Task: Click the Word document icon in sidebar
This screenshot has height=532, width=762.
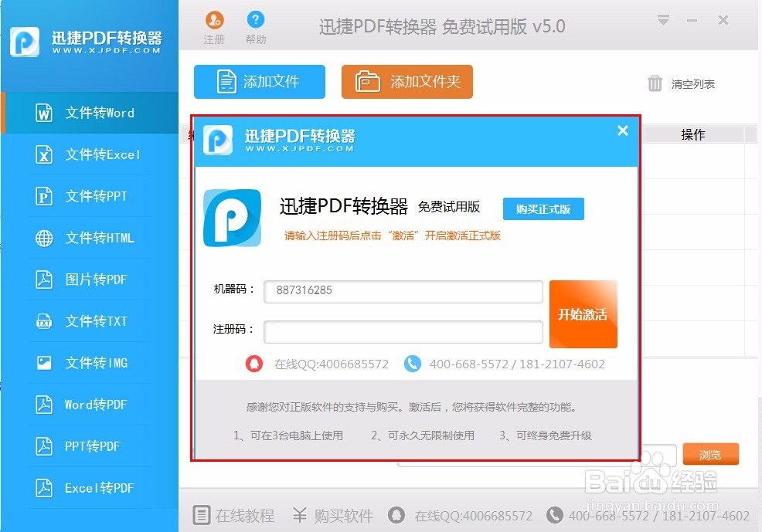Action: pyautogui.click(x=44, y=113)
